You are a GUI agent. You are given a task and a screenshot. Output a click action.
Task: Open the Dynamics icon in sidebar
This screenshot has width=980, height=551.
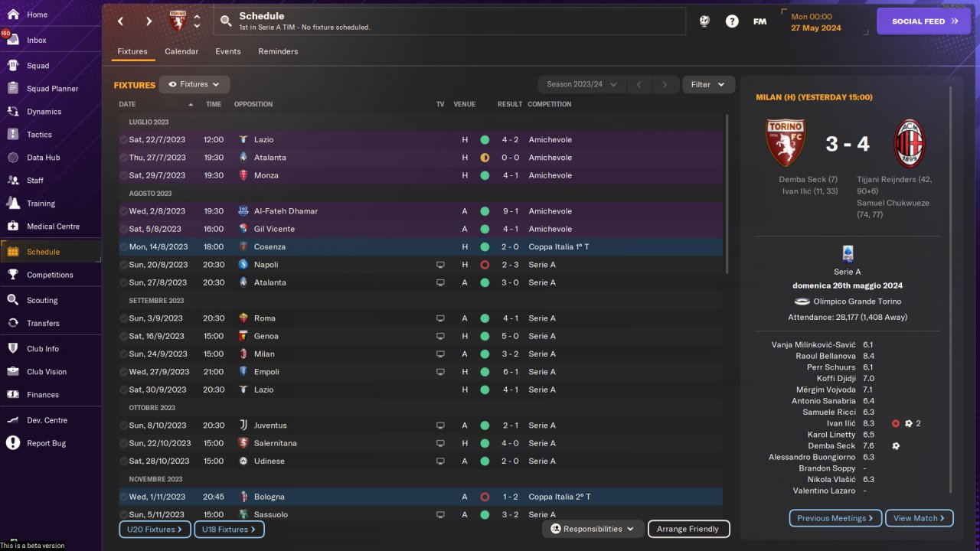coord(13,112)
